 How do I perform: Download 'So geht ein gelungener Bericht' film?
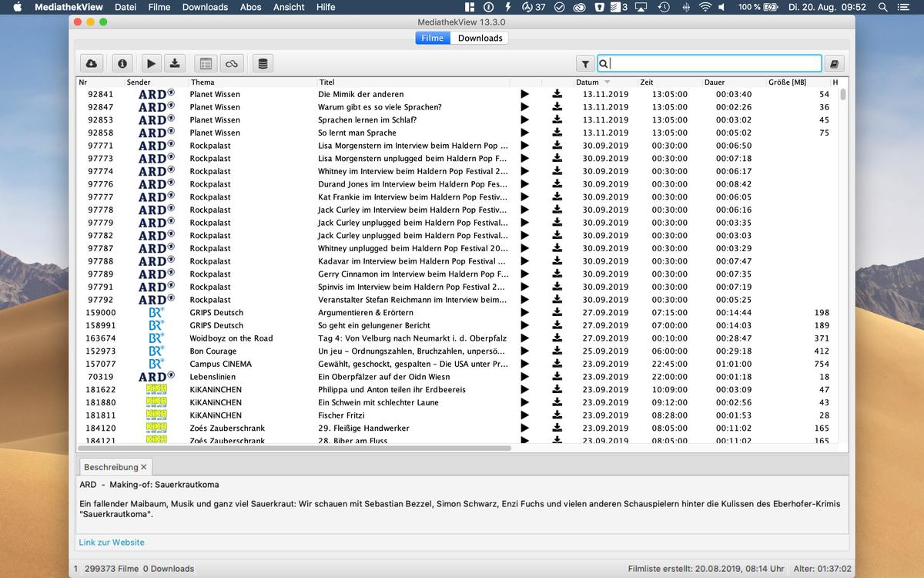click(x=557, y=325)
